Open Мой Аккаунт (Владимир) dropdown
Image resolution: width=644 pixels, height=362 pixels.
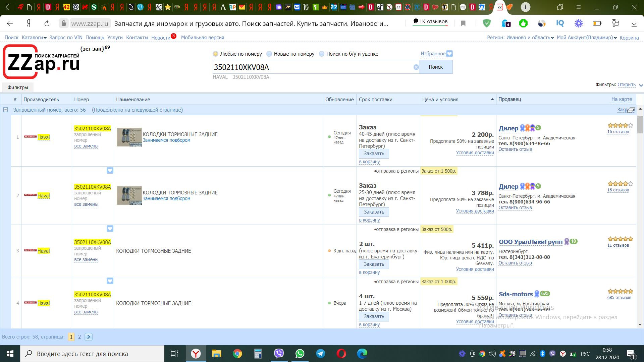pos(587,38)
